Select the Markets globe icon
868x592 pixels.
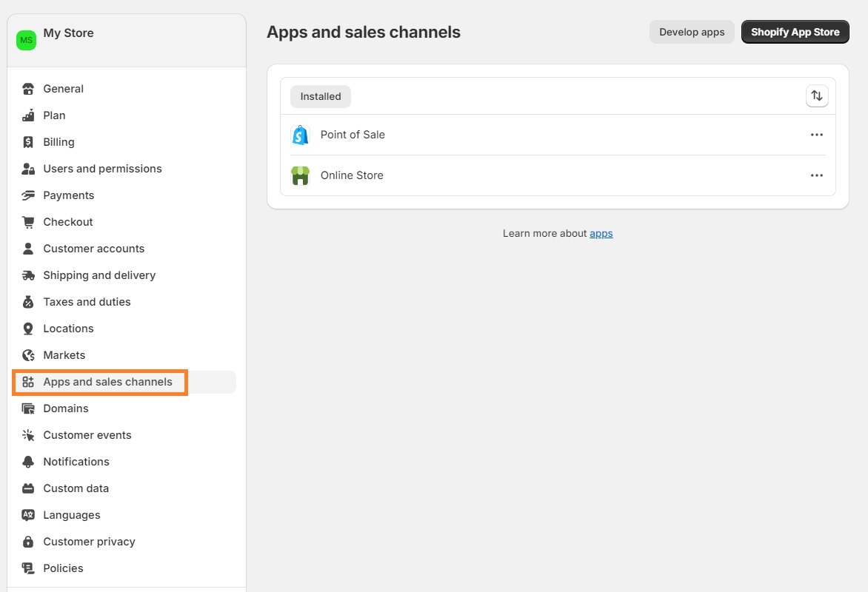point(28,354)
